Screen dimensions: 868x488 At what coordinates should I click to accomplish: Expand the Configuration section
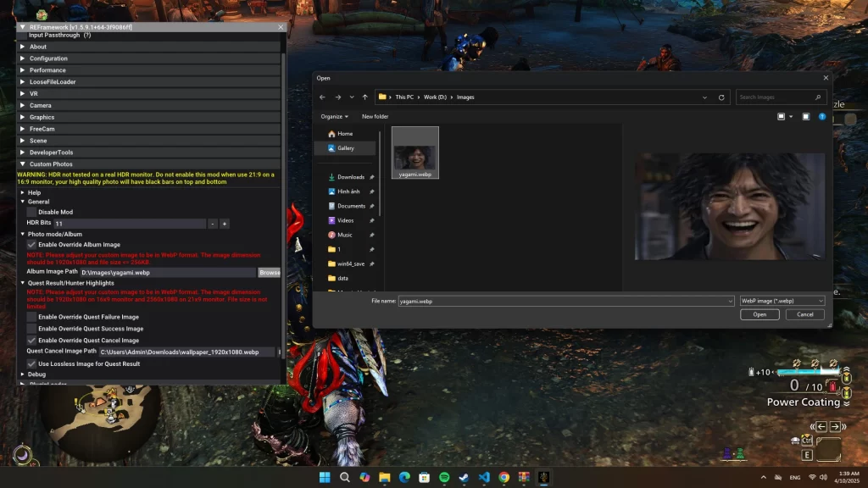[149, 58]
